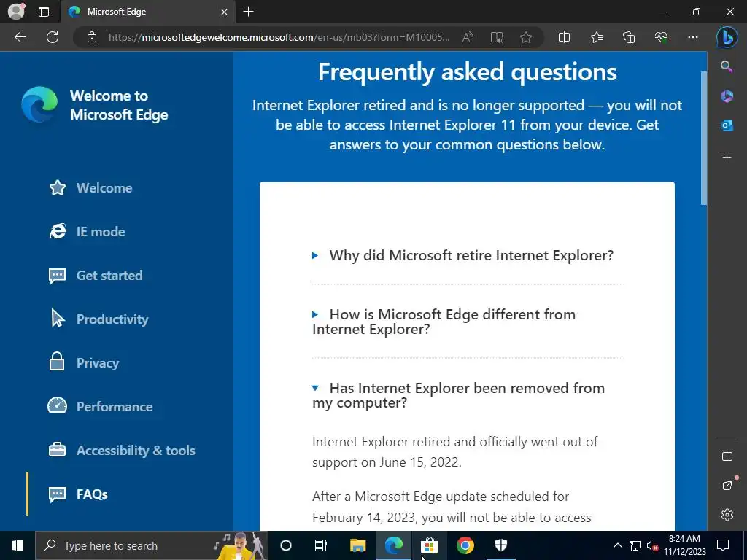Click the address bar URL field
Viewport: 747px width, 560px height.
click(279, 37)
